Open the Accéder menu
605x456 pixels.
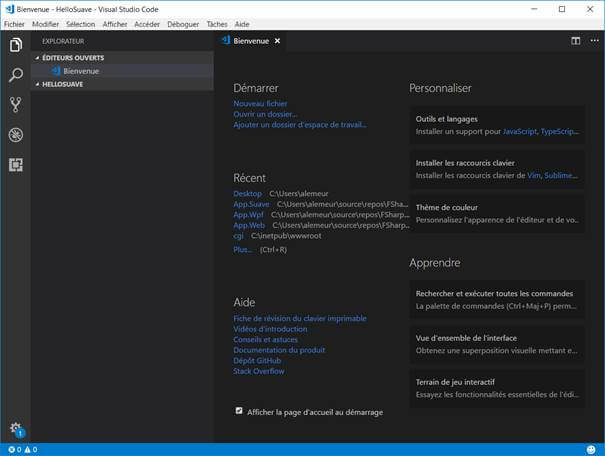point(147,24)
